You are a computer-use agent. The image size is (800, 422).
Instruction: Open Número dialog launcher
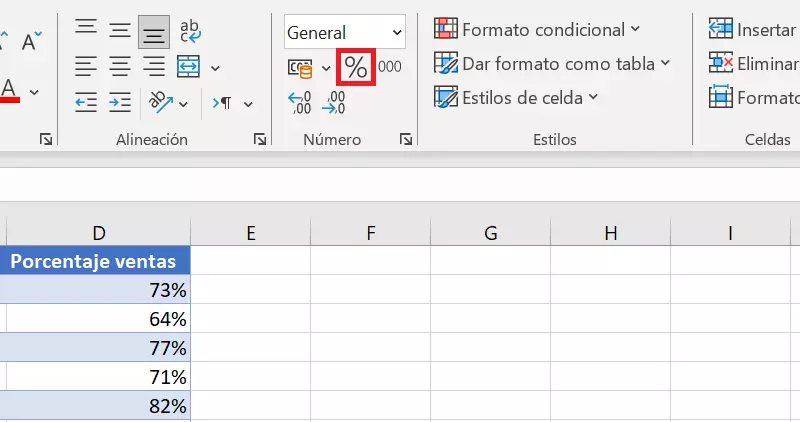tap(406, 139)
